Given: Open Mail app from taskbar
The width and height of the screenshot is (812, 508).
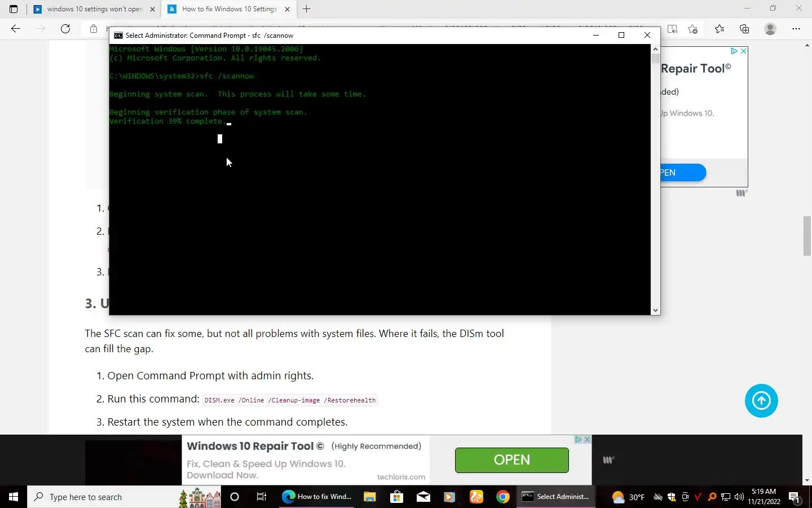Looking at the screenshot, I should click(423, 497).
